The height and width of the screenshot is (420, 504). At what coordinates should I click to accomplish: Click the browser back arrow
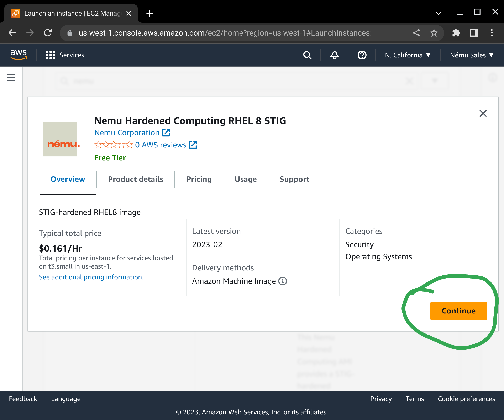click(12, 33)
